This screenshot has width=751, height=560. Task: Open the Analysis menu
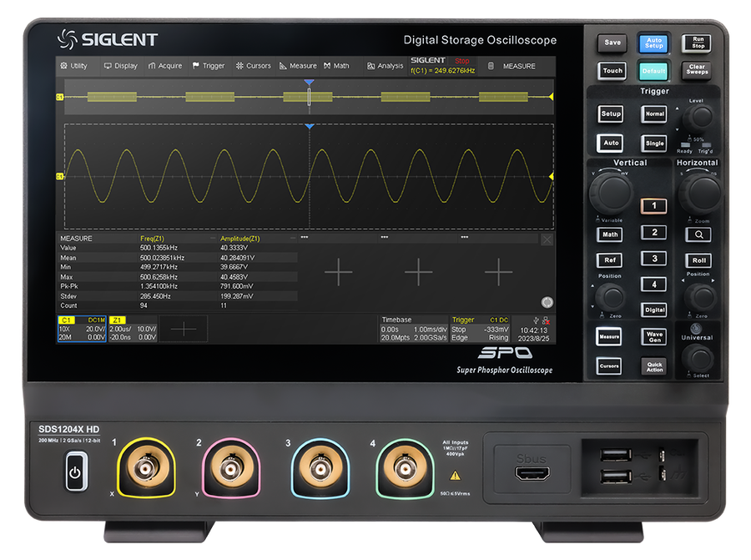click(x=385, y=66)
